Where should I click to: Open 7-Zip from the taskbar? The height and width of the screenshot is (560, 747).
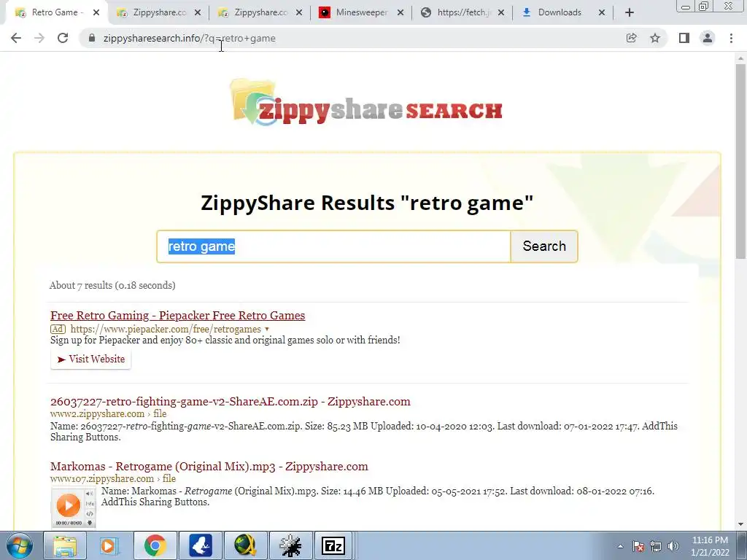click(x=333, y=545)
